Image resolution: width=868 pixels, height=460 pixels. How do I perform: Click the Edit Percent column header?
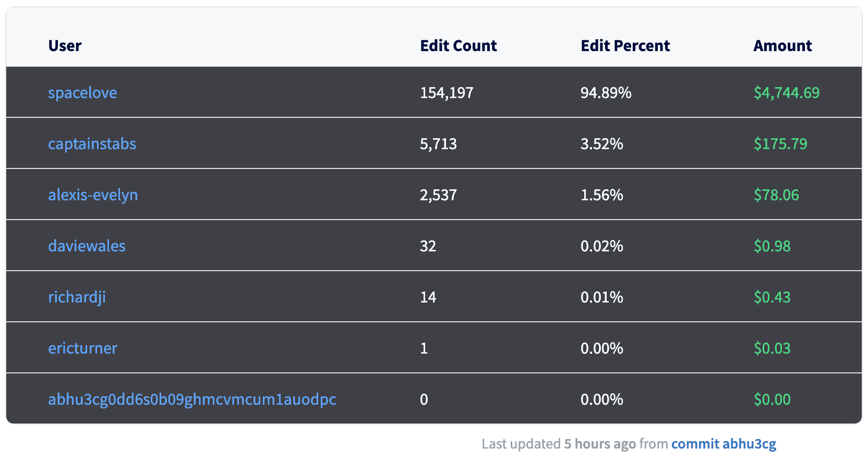[x=625, y=46]
